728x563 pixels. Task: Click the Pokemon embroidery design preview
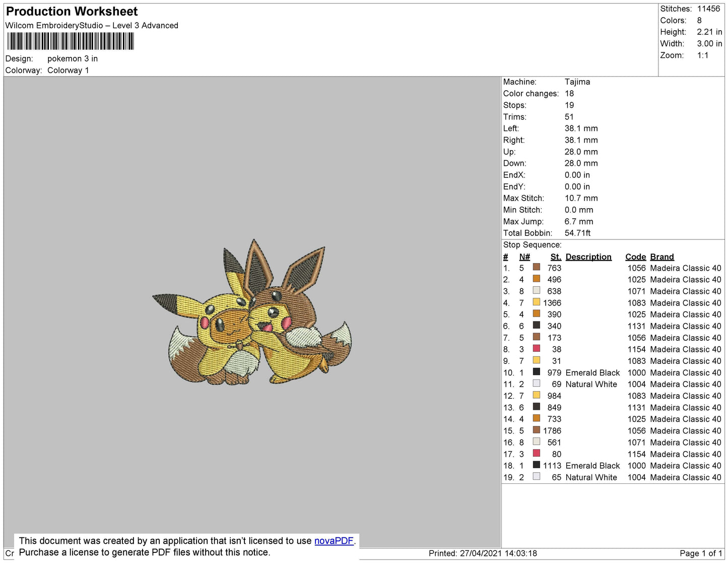[x=252, y=312]
